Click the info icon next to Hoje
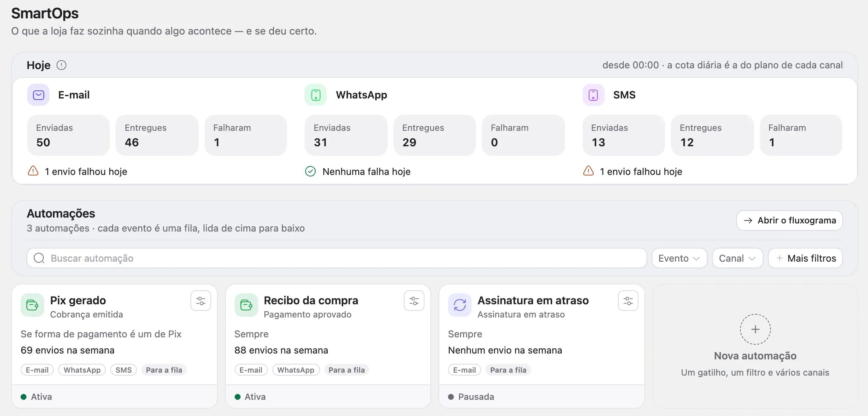The image size is (868, 416). tap(61, 65)
